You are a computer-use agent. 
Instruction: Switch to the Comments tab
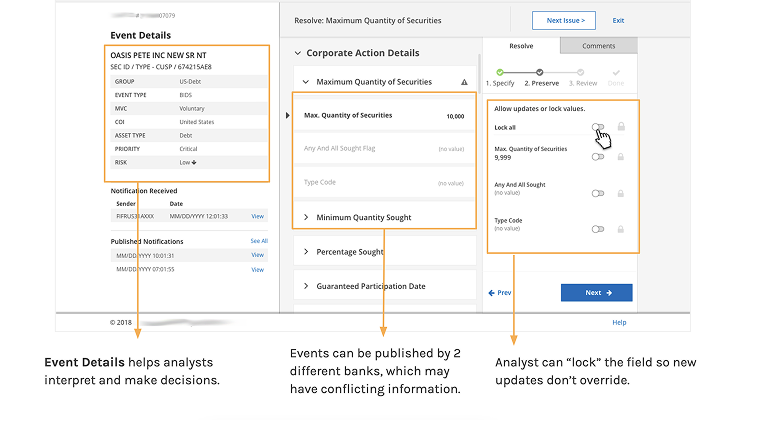click(x=599, y=46)
